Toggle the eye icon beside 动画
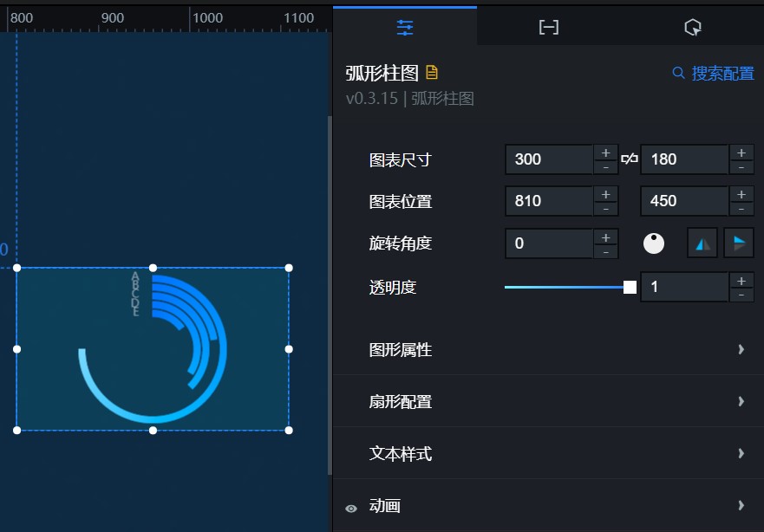Image resolution: width=764 pixels, height=532 pixels. [x=351, y=509]
